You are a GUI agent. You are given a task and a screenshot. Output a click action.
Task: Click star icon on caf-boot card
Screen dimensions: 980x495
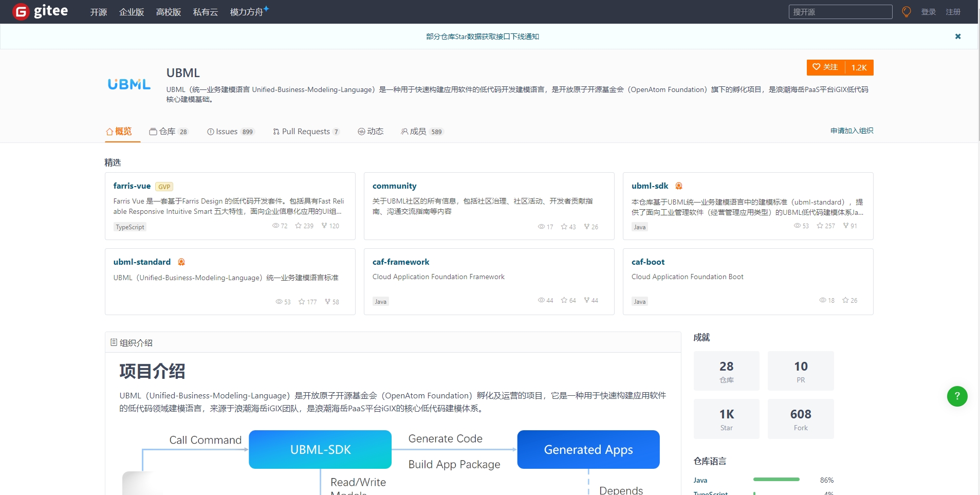tap(845, 300)
